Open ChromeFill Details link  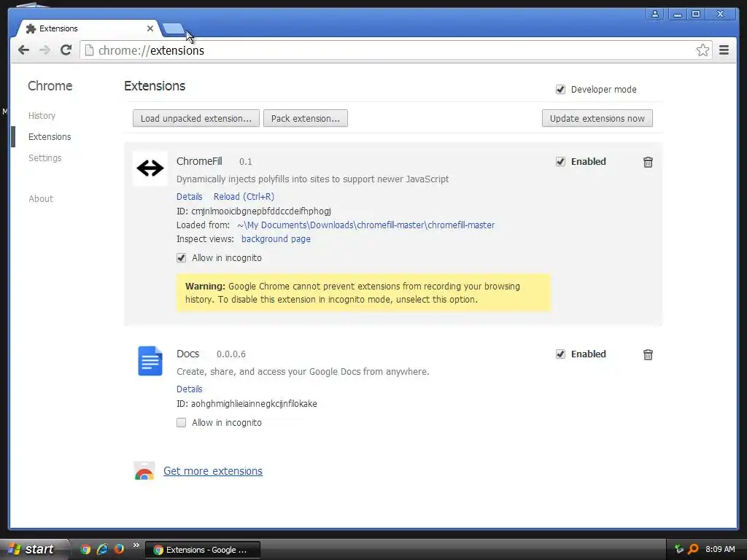(189, 197)
